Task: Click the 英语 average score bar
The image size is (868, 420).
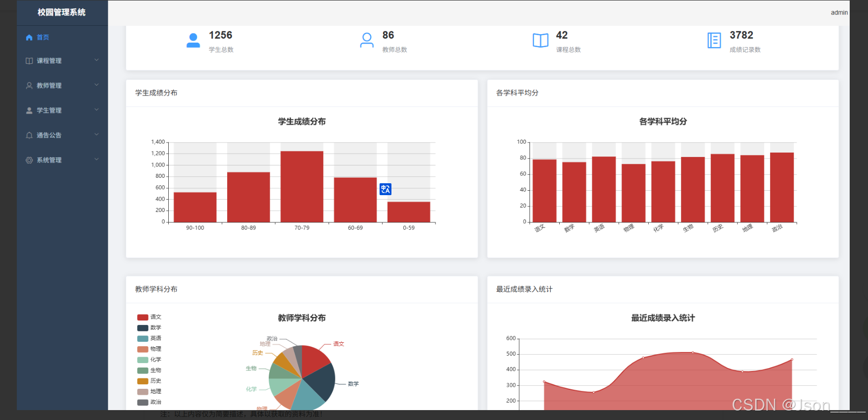Action: click(x=604, y=189)
